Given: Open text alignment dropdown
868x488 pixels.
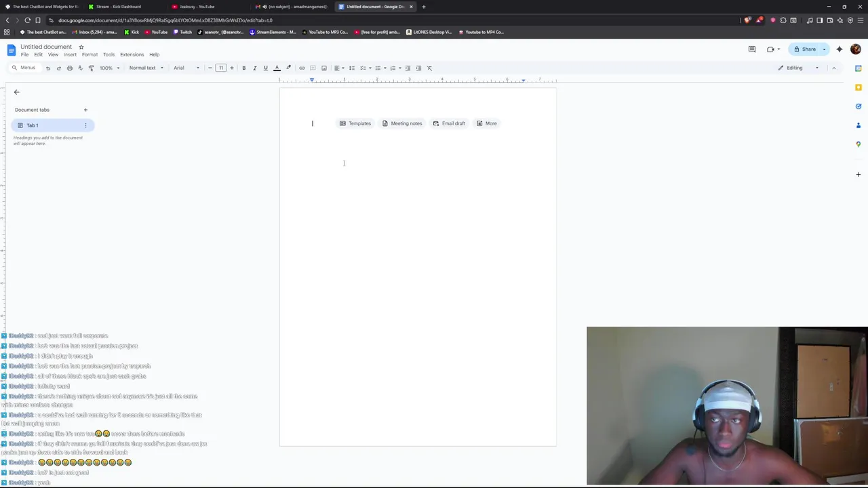Looking at the screenshot, I should coord(338,68).
